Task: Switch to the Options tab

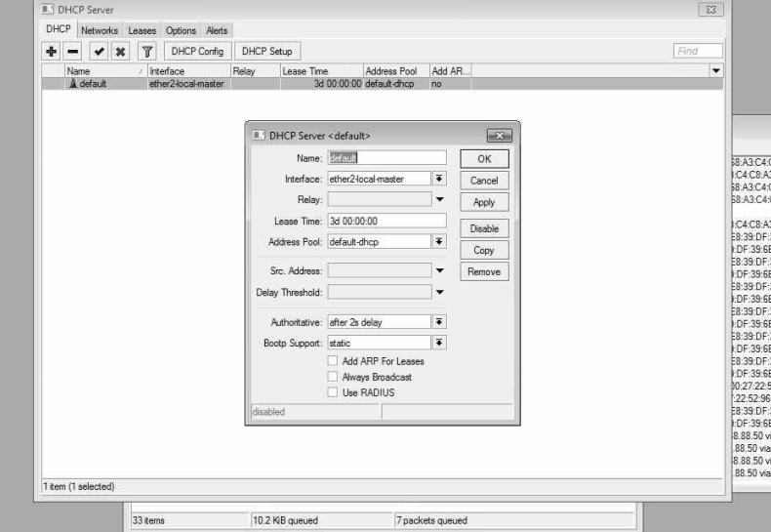Action: coord(181,30)
